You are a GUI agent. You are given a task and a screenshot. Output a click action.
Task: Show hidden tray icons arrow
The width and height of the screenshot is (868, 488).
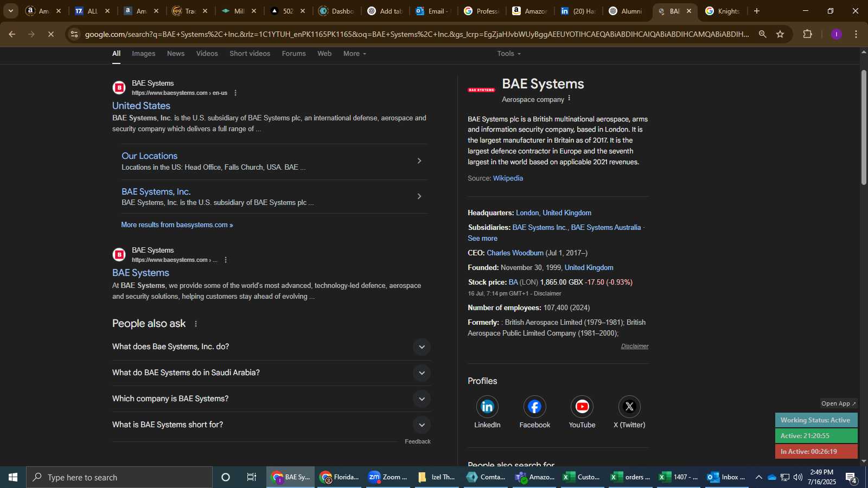(759, 477)
